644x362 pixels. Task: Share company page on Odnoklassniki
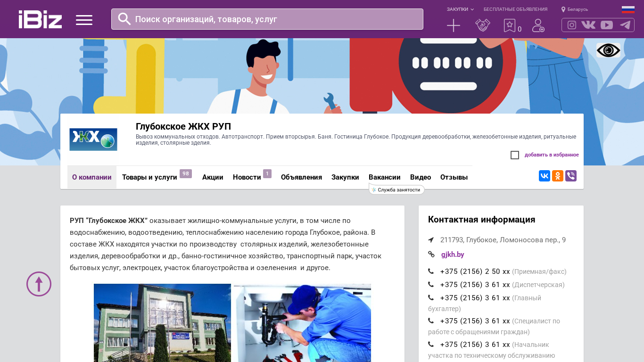tap(558, 176)
